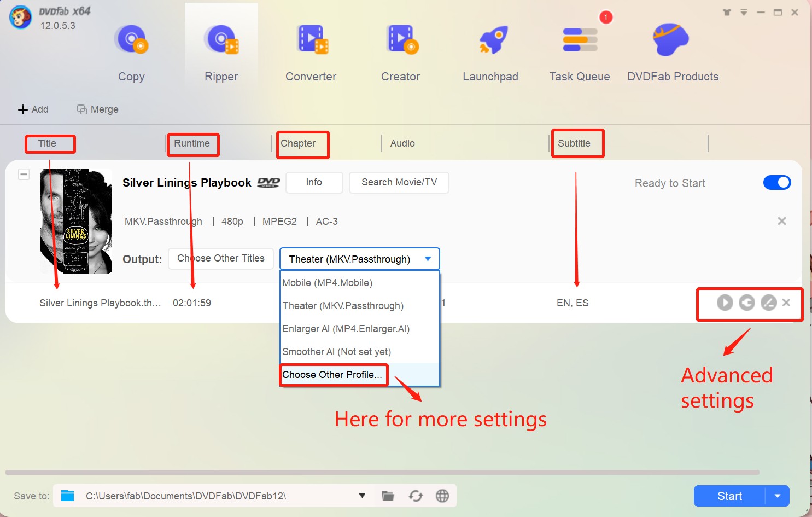Click the DVD logo badge next to the title
The width and height of the screenshot is (812, 517).
(268, 182)
